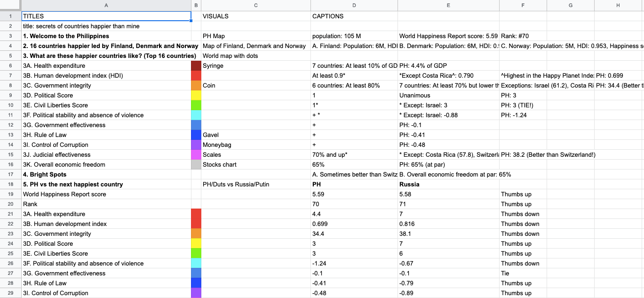
Task: Click 'World map with dots' cell
Action: (255, 56)
